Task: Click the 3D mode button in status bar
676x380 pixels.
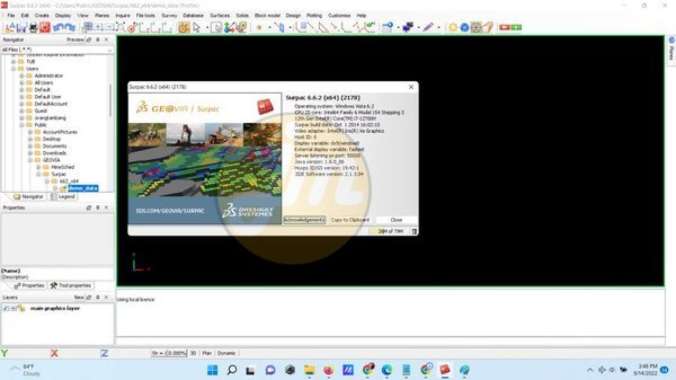Action: (x=193, y=353)
